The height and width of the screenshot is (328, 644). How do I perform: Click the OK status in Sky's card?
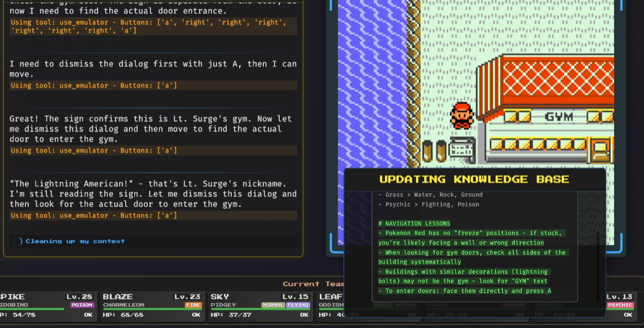pos(305,315)
